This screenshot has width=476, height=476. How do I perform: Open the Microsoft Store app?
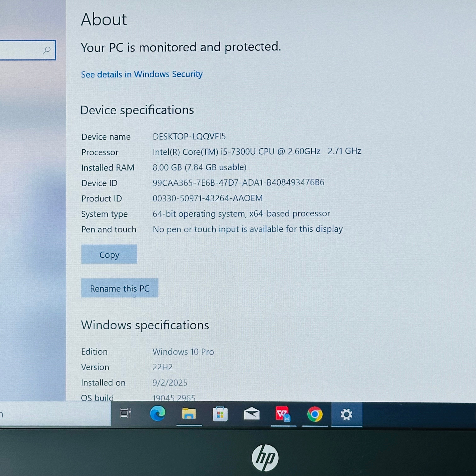pyautogui.click(x=220, y=414)
